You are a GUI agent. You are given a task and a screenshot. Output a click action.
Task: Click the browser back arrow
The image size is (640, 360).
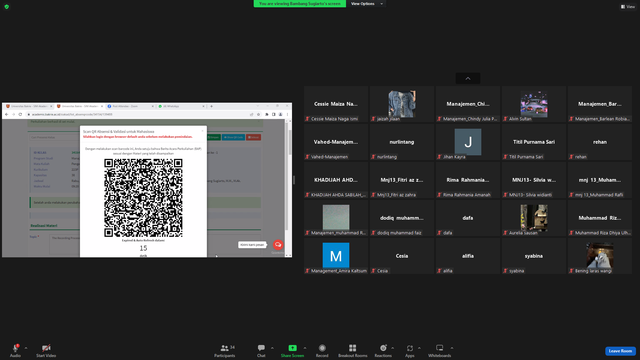pyautogui.click(x=7, y=114)
